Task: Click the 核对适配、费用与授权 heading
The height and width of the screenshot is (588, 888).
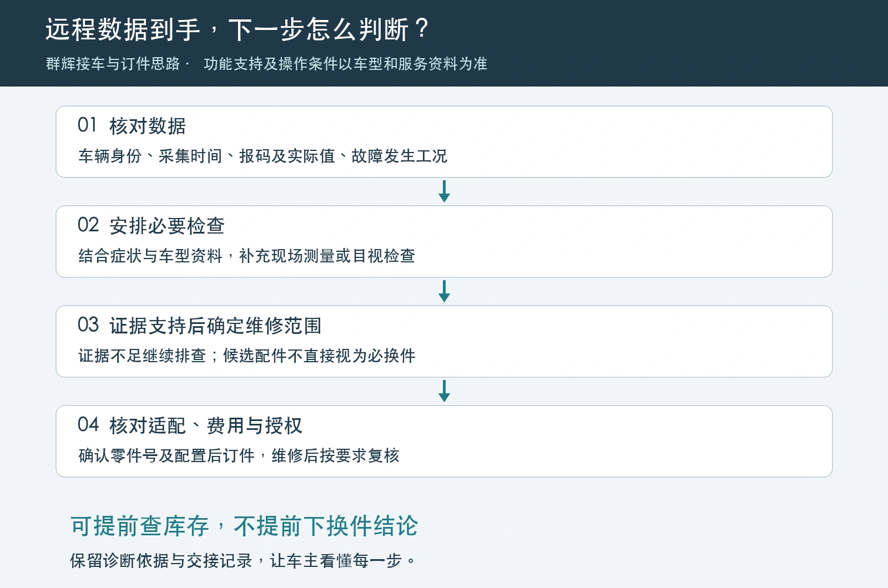Action: pos(206,425)
